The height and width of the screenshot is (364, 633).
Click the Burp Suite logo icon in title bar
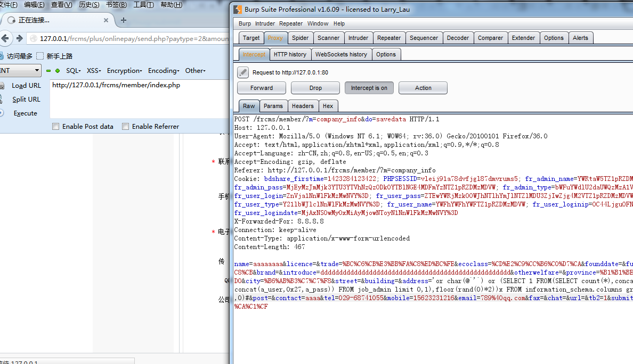pyautogui.click(x=238, y=9)
